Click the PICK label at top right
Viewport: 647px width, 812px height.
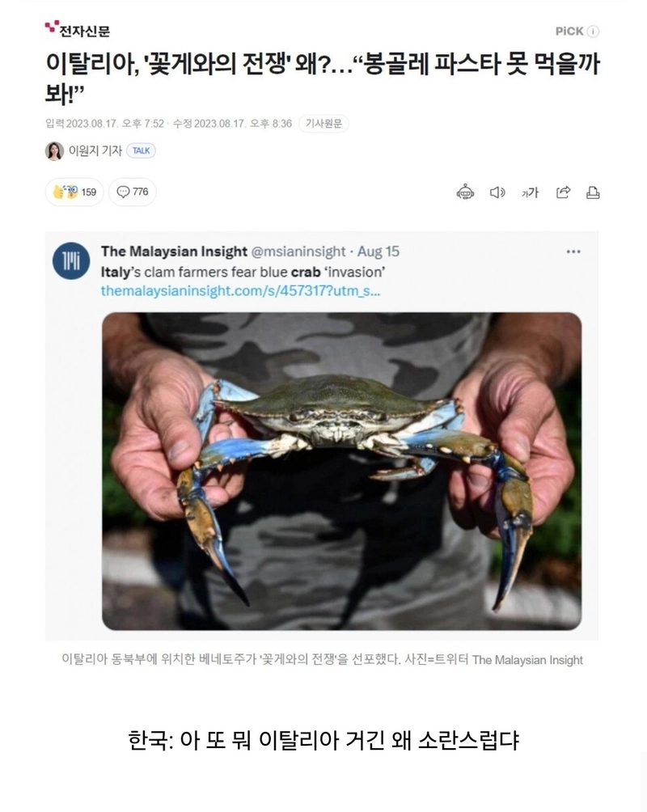[569, 32]
